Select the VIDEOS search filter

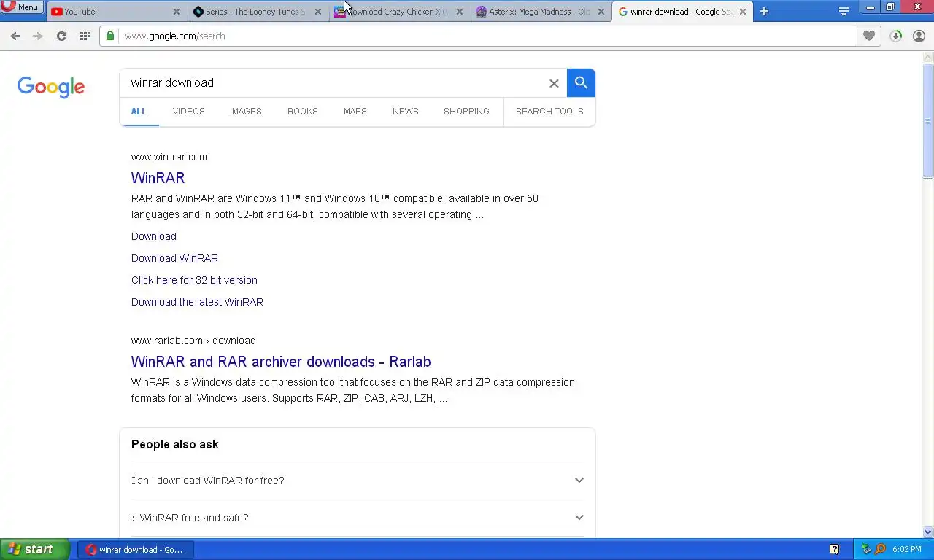[188, 112]
